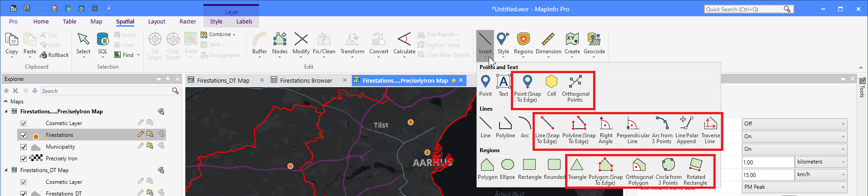The width and height of the screenshot is (868, 196).
Task: Toggle Municipality layer visibility checkbox
Action: 24,147
